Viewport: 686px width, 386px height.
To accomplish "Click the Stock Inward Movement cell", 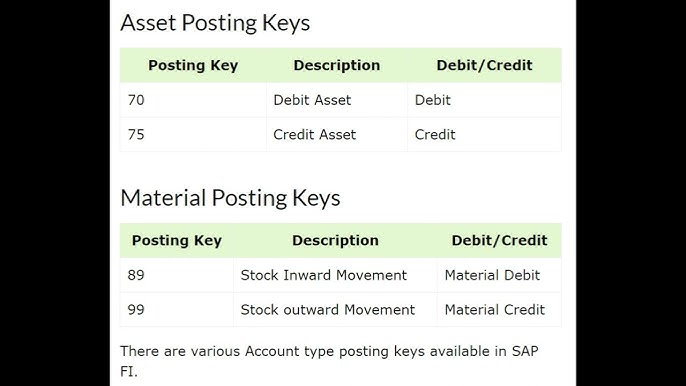I will click(335, 275).
